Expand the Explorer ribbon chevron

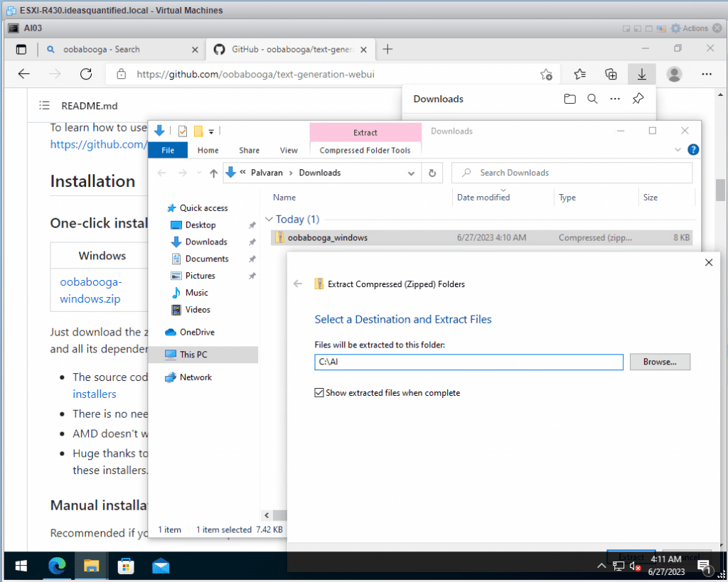(x=678, y=150)
